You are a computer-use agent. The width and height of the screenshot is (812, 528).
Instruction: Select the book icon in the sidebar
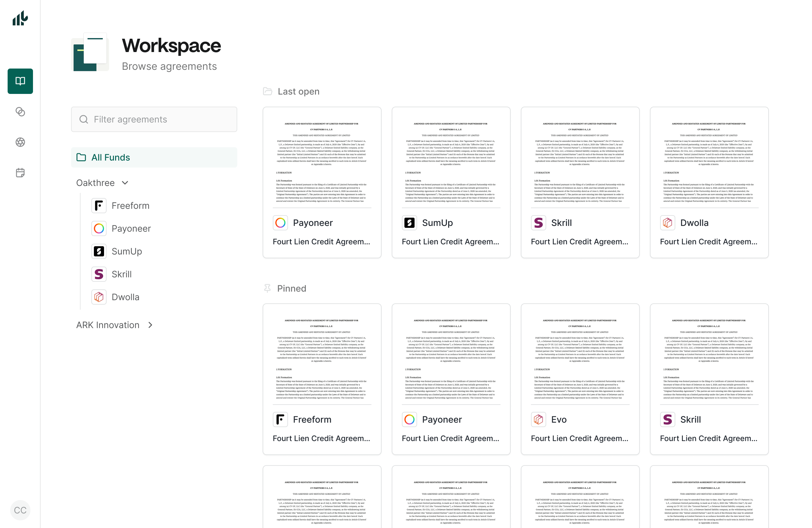[20, 81]
